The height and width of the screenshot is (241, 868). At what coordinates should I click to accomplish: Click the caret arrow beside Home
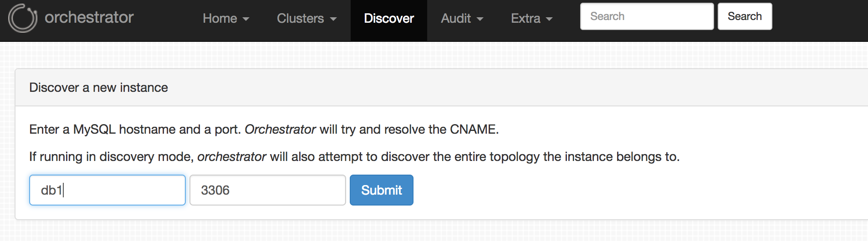point(246,19)
